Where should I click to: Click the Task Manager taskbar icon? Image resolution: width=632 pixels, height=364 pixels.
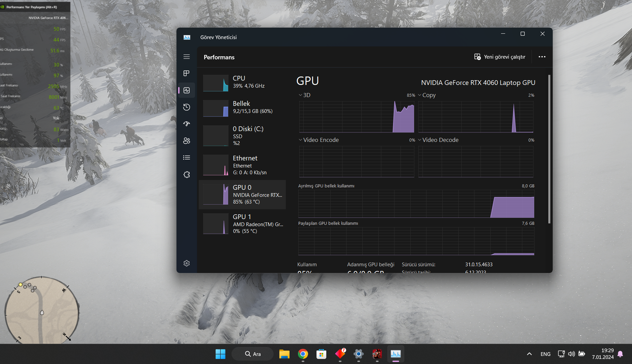[x=395, y=354]
